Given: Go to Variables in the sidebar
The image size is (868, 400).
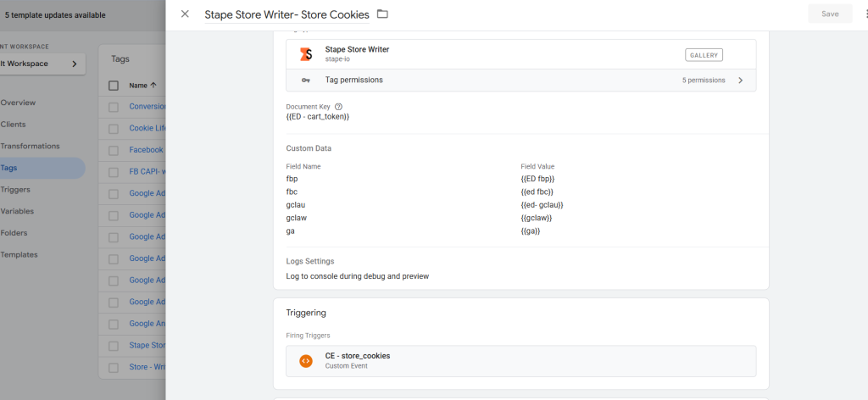Looking at the screenshot, I should pyautogui.click(x=19, y=211).
